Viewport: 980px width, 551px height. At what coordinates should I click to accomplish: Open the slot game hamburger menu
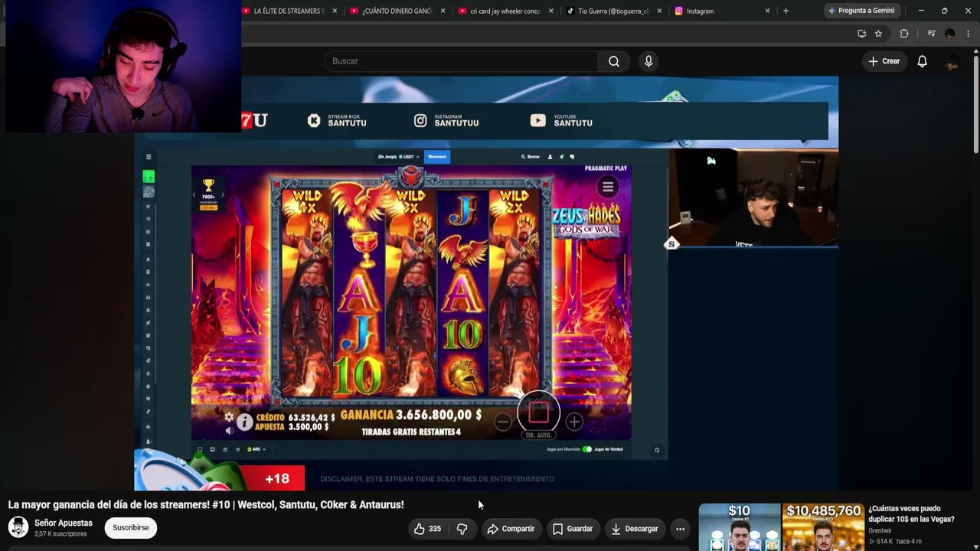[x=608, y=187]
